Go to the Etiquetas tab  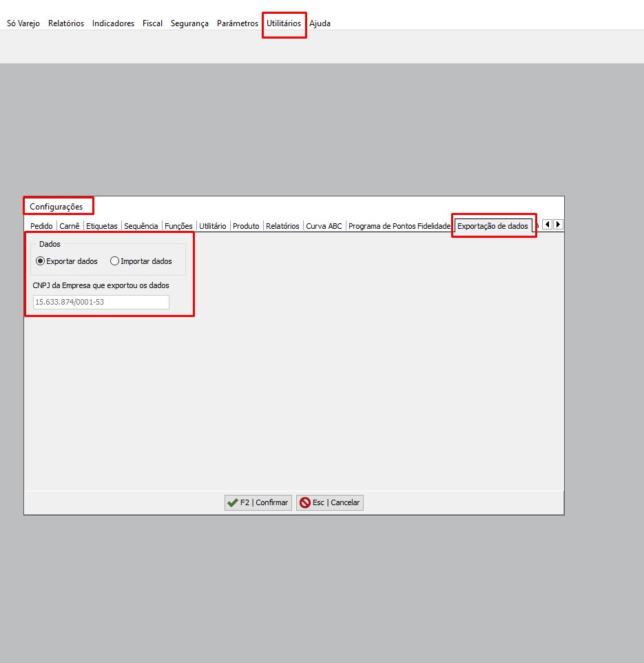(x=102, y=226)
